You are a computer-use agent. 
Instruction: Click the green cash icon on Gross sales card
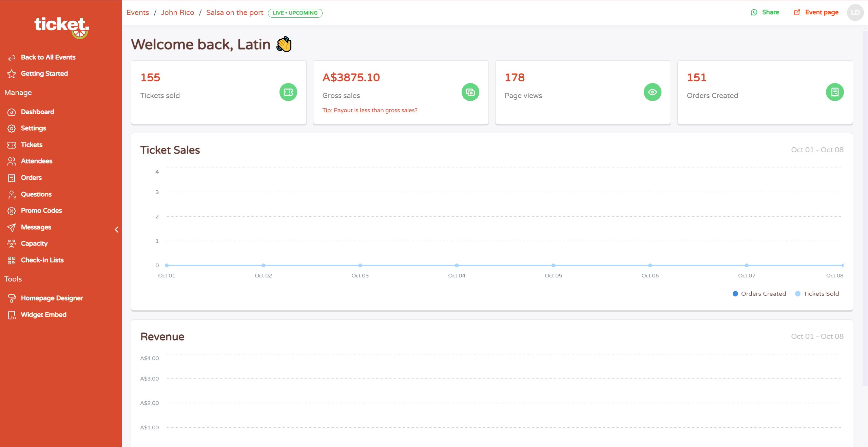(470, 92)
